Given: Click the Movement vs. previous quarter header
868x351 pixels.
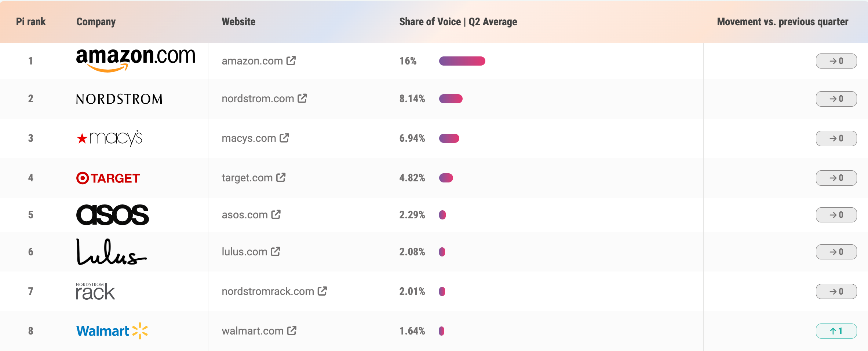Looking at the screenshot, I should (x=782, y=22).
